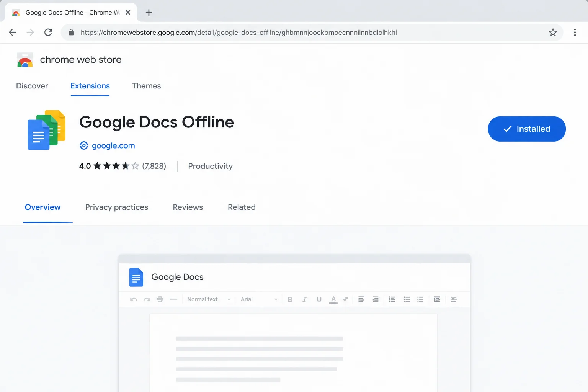Click the Google Docs preview screenshot page area
The height and width of the screenshot is (392, 588).
[x=293, y=353]
